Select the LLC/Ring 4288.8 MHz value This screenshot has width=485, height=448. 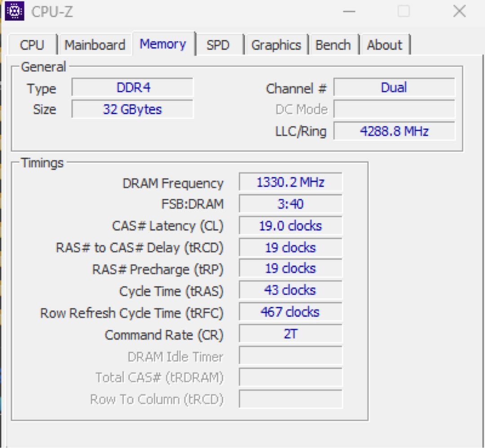(x=394, y=131)
